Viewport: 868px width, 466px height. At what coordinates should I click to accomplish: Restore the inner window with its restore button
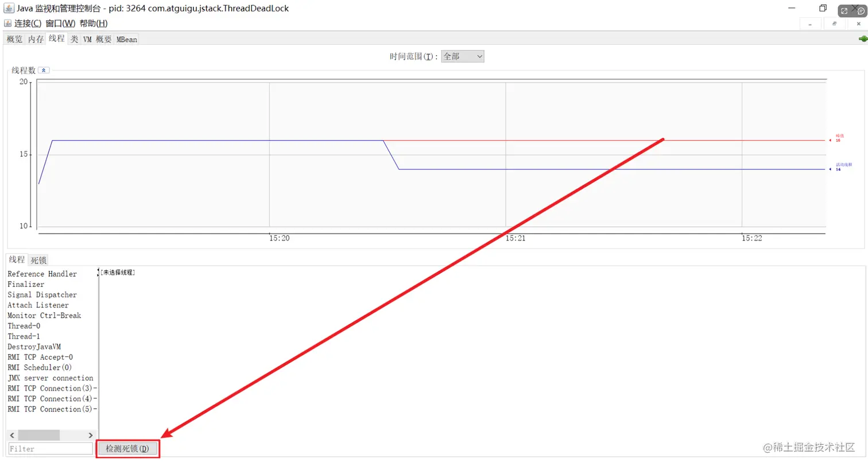834,24
